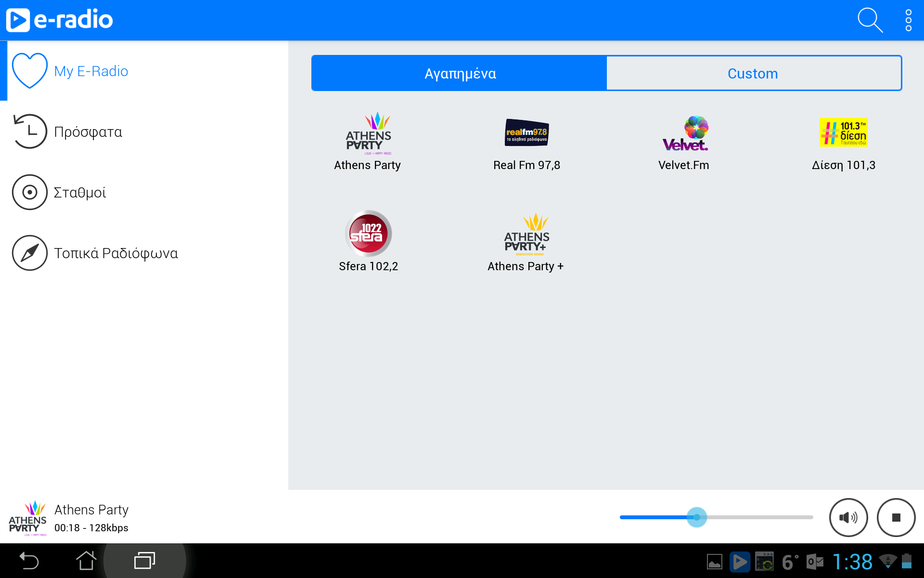Open Πρόσφατα menu item text
The height and width of the screenshot is (578, 924).
[x=88, y=132]
